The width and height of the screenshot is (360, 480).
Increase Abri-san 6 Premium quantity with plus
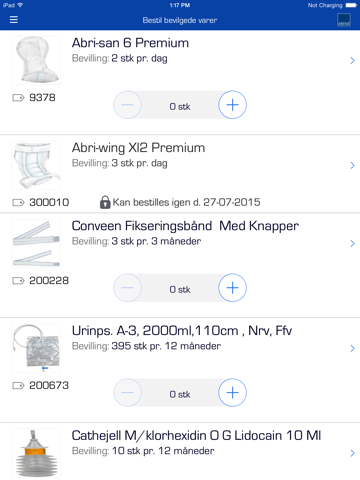(232, 105)
